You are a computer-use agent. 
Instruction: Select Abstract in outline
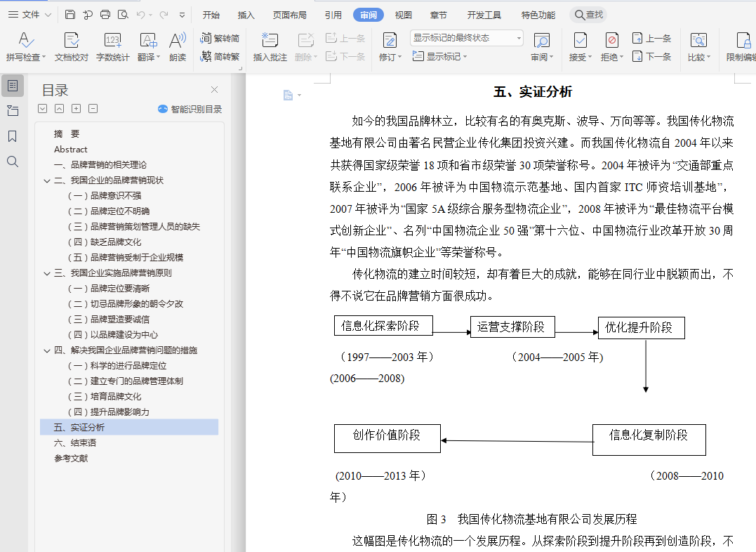[x=70, y=150]
